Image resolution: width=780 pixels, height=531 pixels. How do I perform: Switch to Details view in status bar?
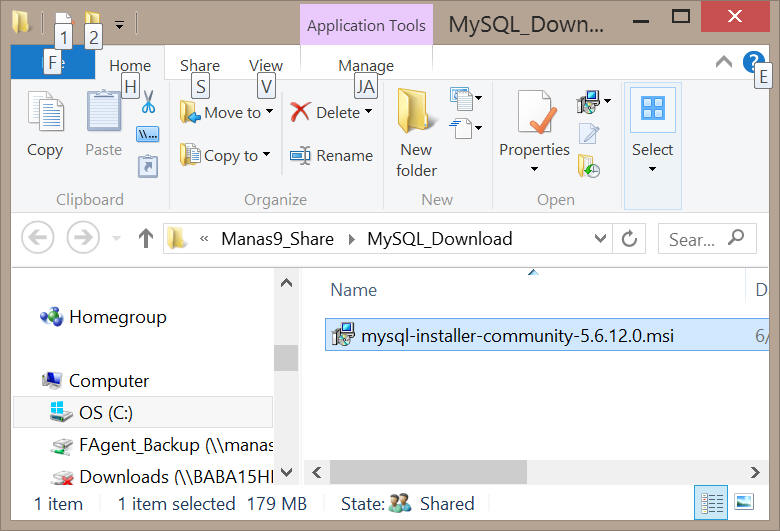pyautogui.click(x=711, y=503)
